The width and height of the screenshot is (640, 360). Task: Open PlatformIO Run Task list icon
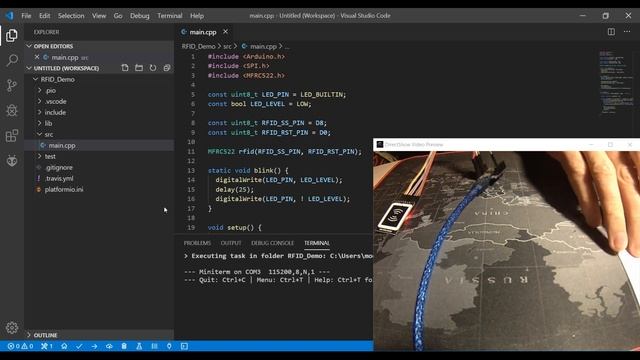tap(154, 346)
